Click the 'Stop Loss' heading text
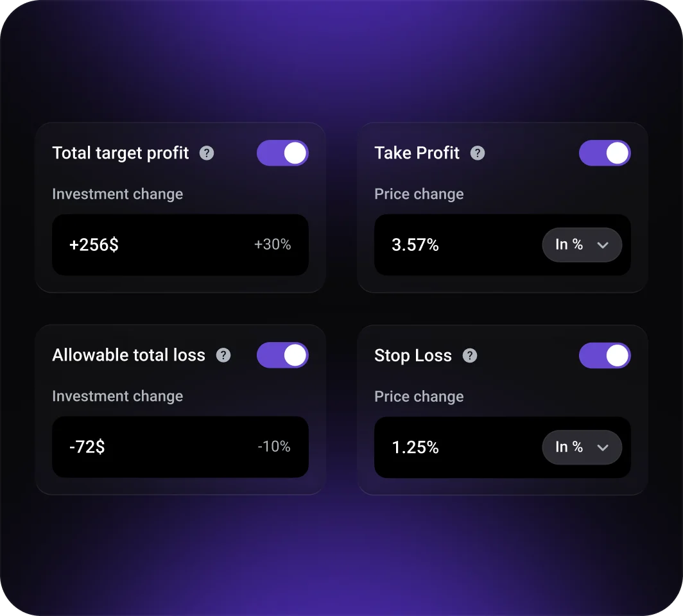Screen dimensions: 683x616 click(413, 355)
